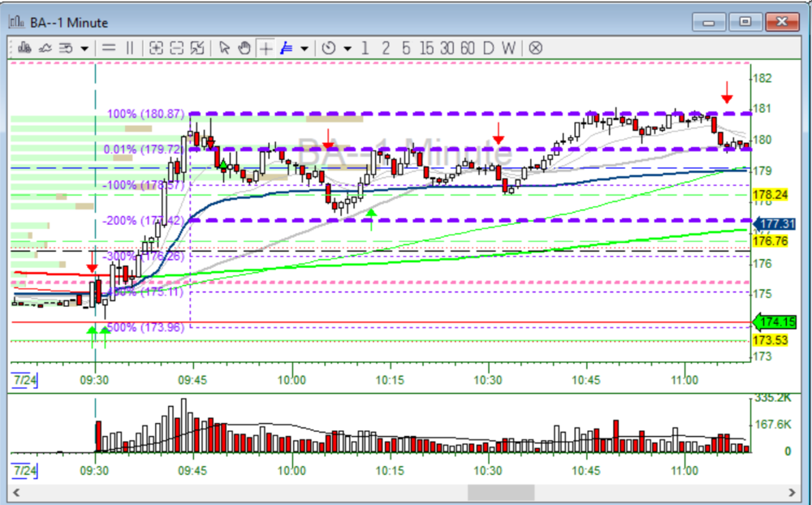Select the arrow pointer tool
The image size is (812, 505).
point(225,48)
